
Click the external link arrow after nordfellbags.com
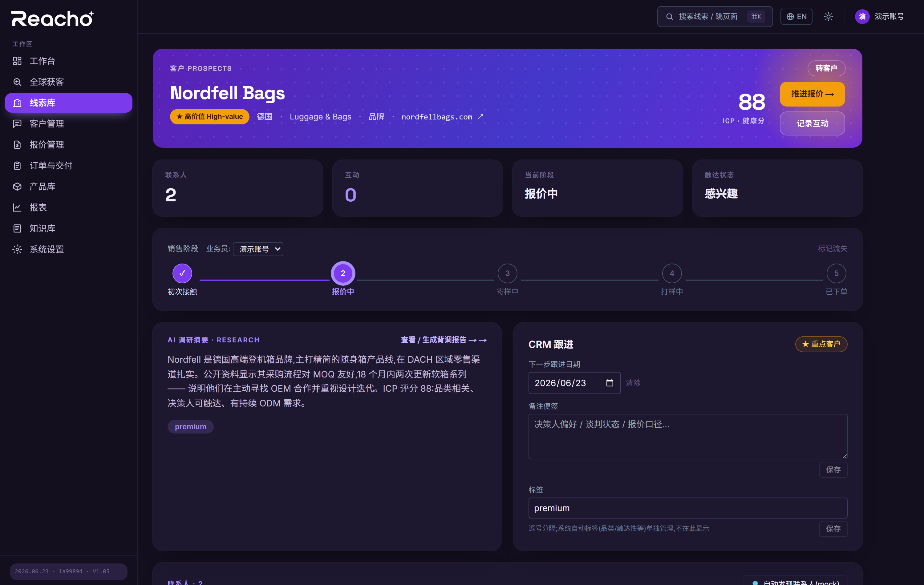pos(480,117)
